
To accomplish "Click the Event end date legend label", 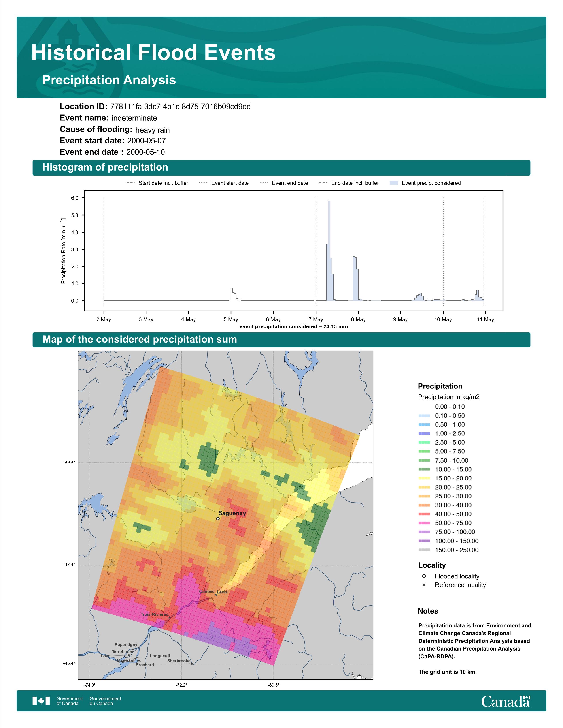I will point(290,183).
